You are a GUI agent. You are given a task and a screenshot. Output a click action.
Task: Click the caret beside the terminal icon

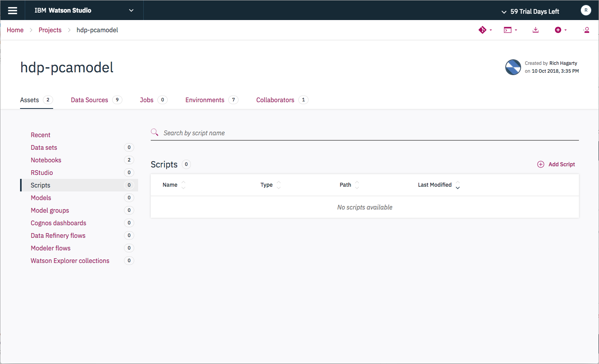click(516, 30)
